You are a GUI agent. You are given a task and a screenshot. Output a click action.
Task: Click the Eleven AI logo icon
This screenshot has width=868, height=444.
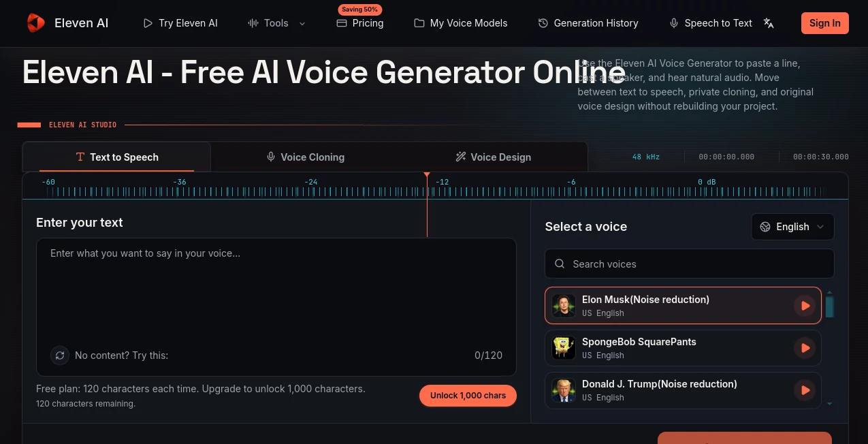(35, 22)
